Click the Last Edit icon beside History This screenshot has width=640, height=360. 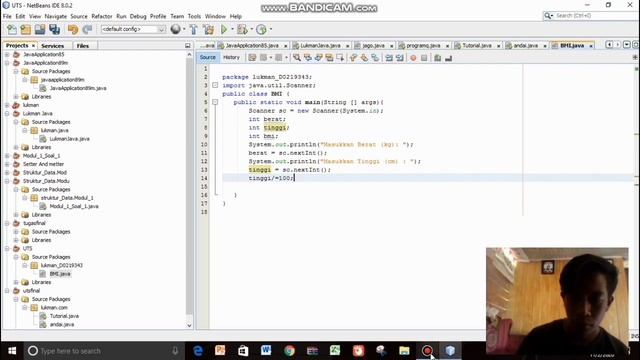tap(252, 58)
